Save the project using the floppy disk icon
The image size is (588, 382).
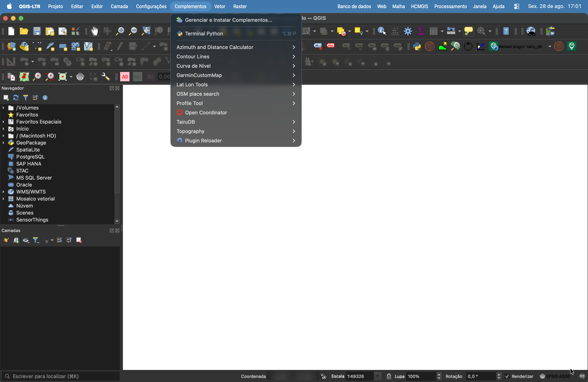(x=37, y=31)
